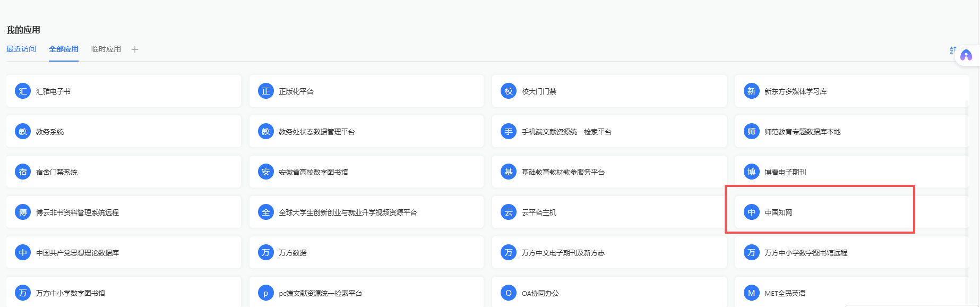Viewport: 980px width, 307px height.
Task: Select the 新东方多媒体学习库 icon
Action: tap(751, 91)
